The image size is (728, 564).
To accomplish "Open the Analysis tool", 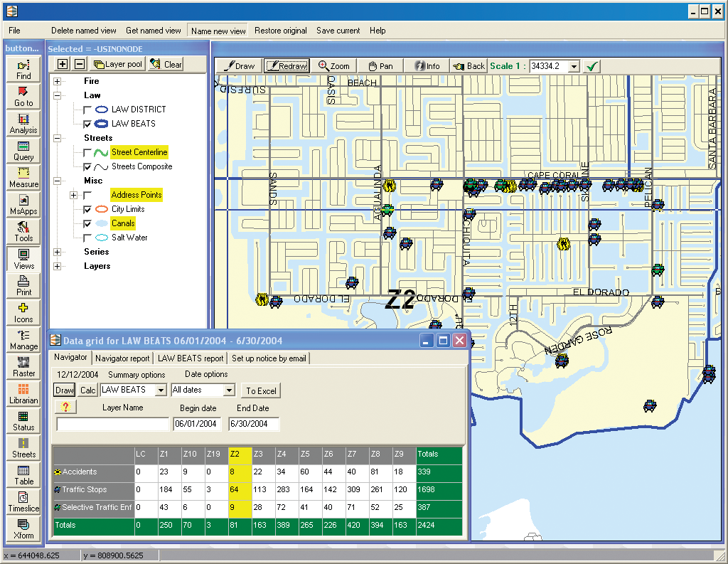I will coord(23,124).
